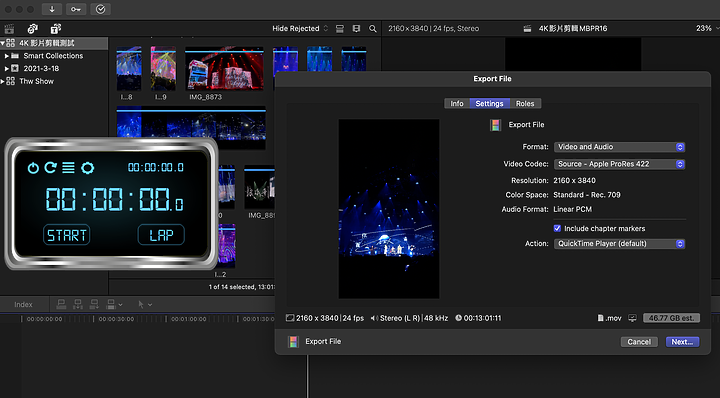Collapse the 4K library disclosure triangle
Image resolution: width=720 pixels, height=398 pixels.
[3, 43]
